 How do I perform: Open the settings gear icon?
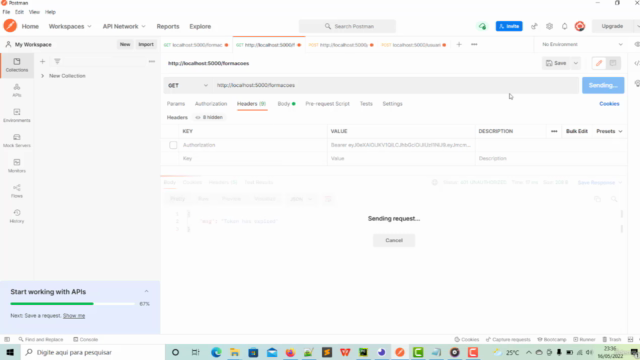point(549,26)
